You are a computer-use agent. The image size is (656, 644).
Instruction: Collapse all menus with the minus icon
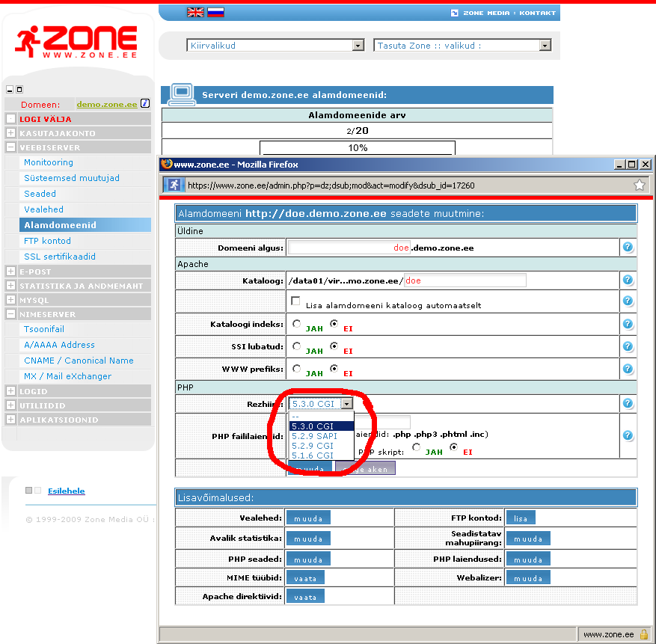coord(10,90)
